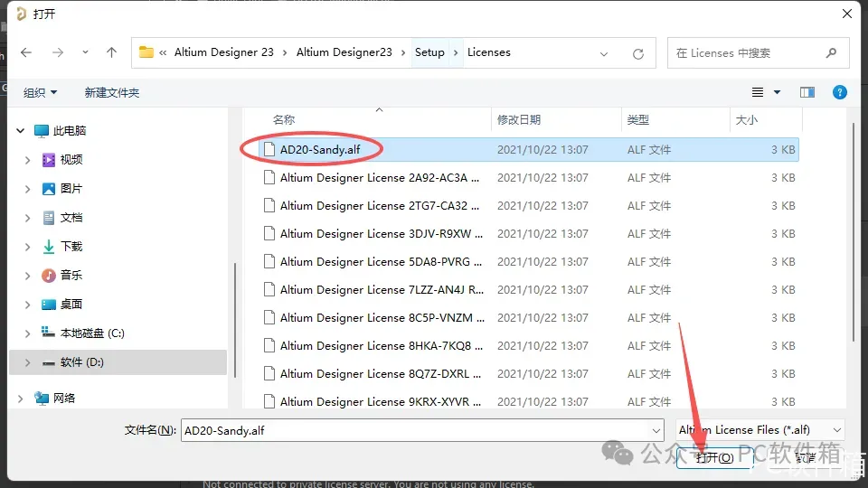Select license file 3DJV-R9XW
The image size is (868, 488).
(529, 233)
